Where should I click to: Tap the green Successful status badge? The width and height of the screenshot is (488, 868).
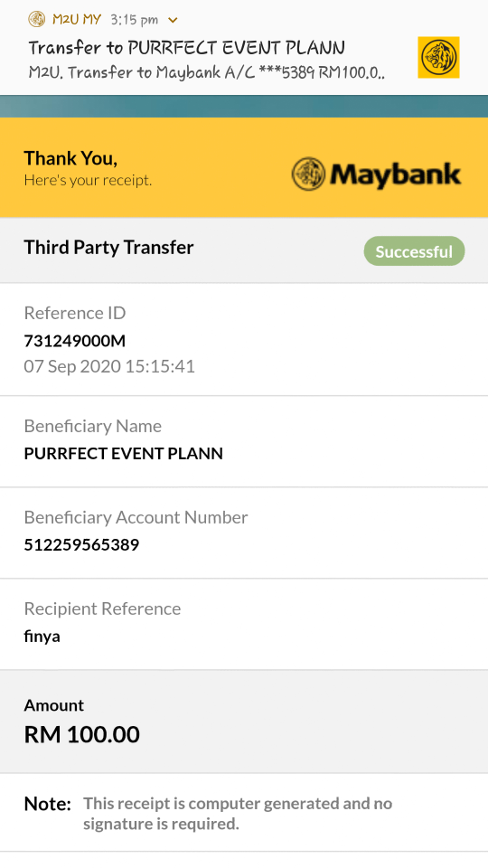click(414, 251)
